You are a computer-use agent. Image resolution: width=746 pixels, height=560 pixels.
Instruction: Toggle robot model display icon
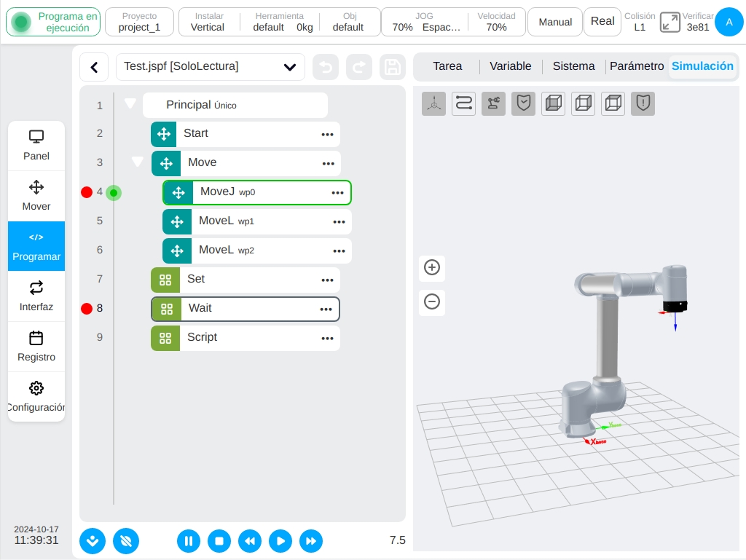click(493, 103)
